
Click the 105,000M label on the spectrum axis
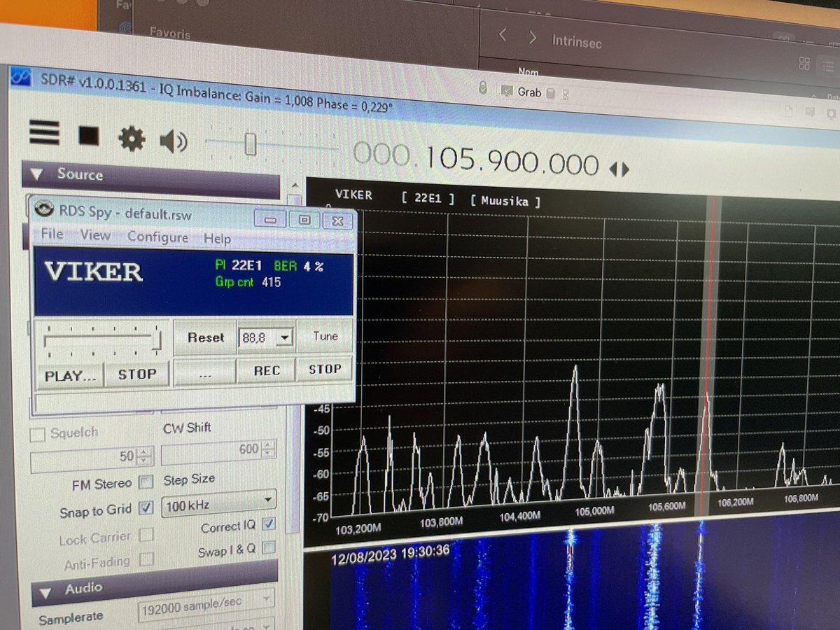(595, 512)
